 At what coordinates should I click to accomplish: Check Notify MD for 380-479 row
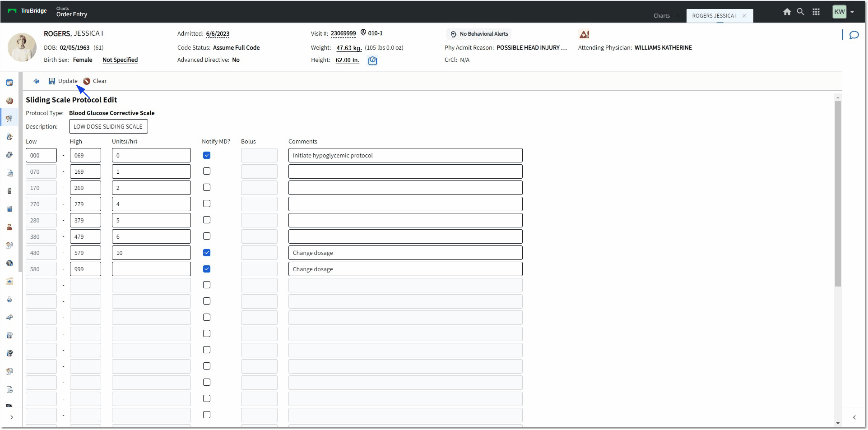(x=207, y=236)
